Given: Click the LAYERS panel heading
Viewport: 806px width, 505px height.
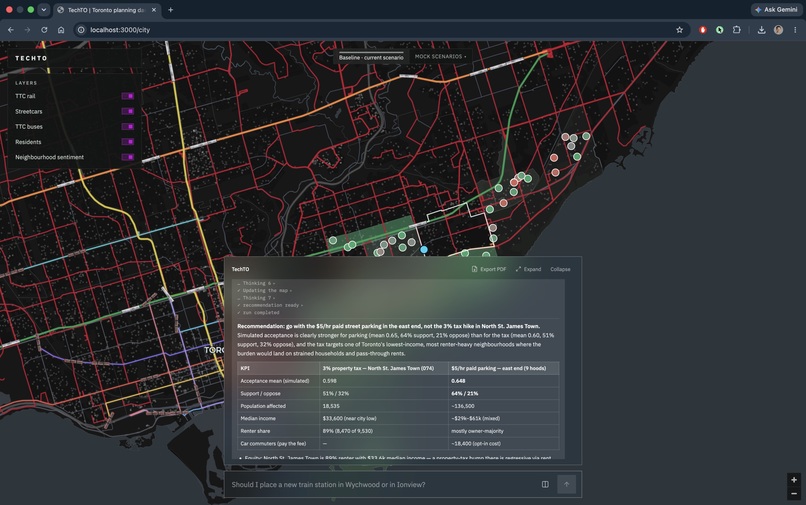Looking at the screenshot, I should pyautogui.click(x=26, y=83).
